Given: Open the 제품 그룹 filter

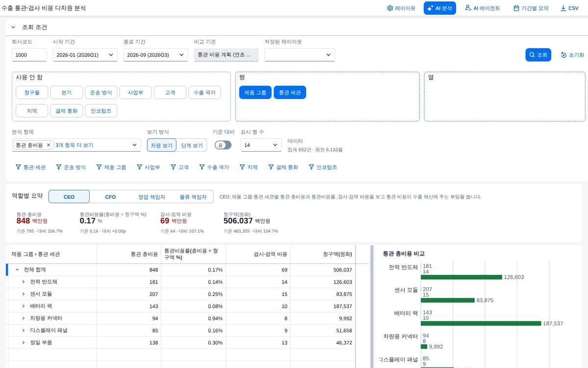Looking at the screenshot, I should coord(111,167).
